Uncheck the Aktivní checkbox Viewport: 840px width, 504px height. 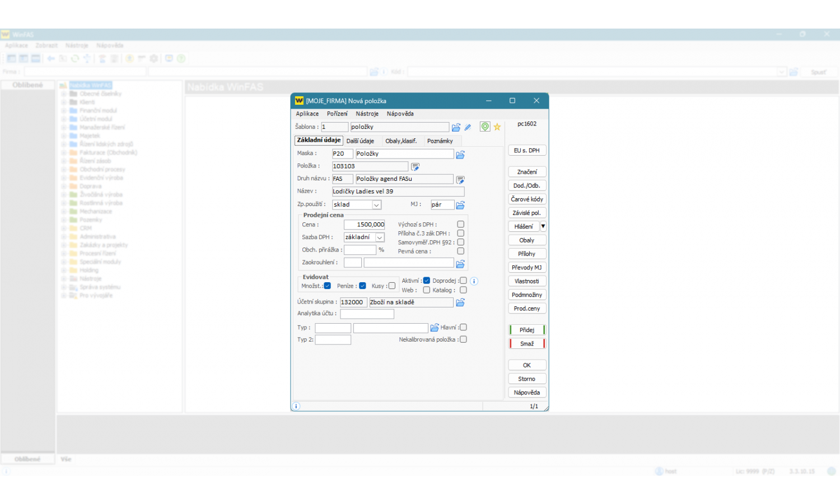(x=427, y=281)
